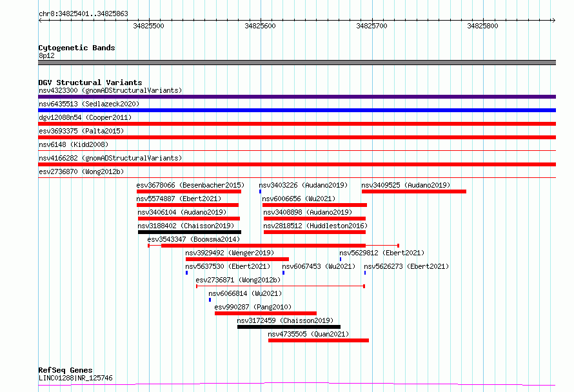This screenshot has width=574, height=392.
Task: Click ruler position 34825500
Action: (148, 26)
